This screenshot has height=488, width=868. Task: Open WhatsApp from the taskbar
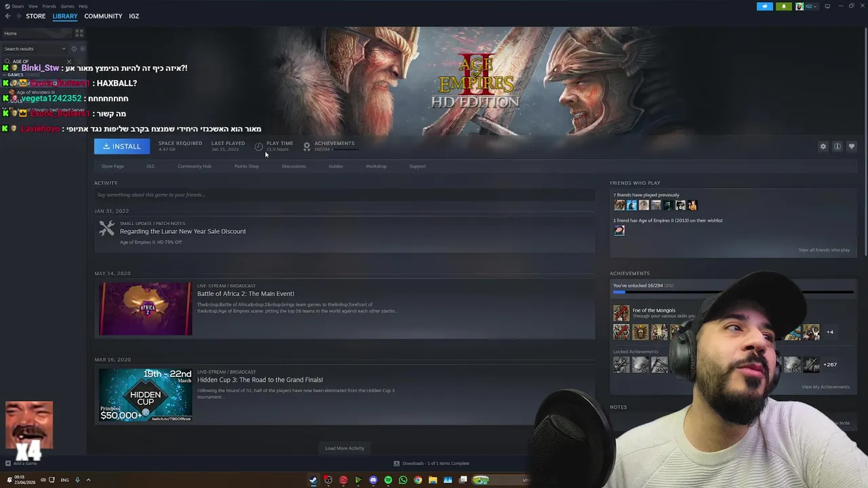point(403,480)
